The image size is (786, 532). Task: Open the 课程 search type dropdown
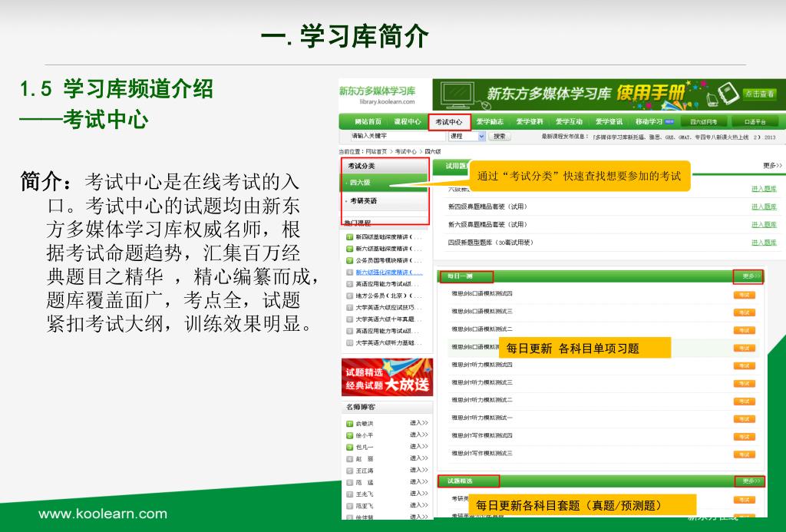(467, 136)
